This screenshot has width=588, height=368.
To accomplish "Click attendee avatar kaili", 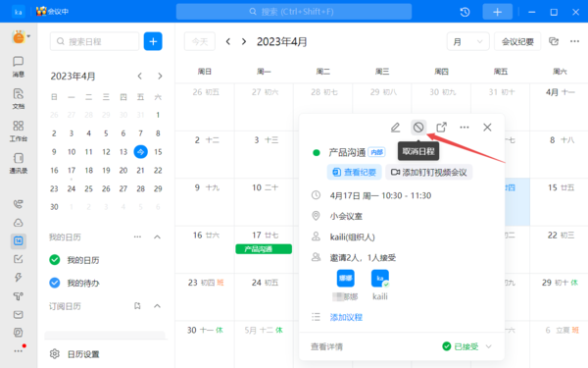I will point(380,279).
